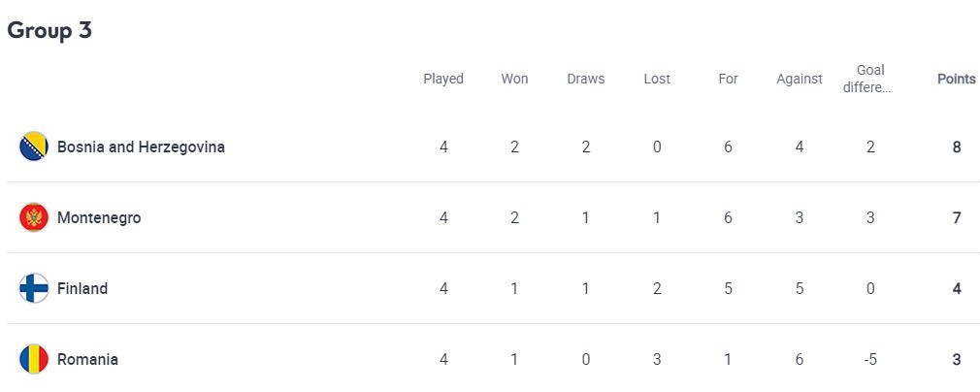This screenshot has width=980, height=392.
Task: Sort by the Played column header
Action: coord(443,79)
